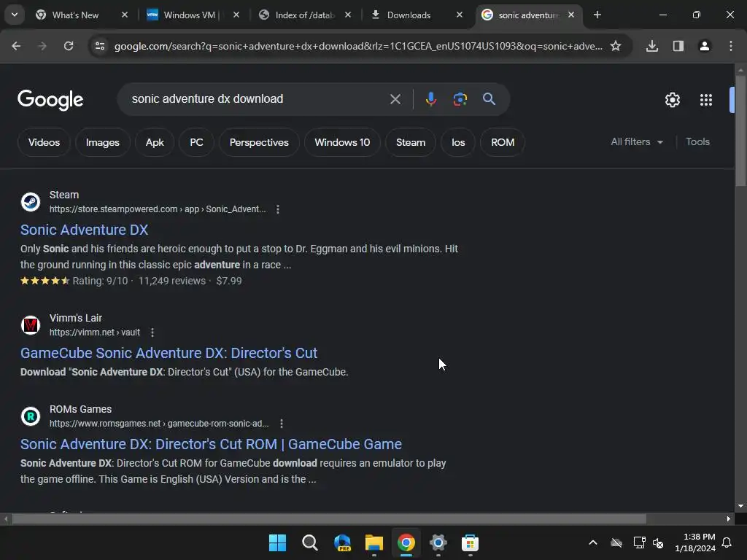Click the URL address bar
The height and width of the screenshot is (560, 747).
point(358,46)
